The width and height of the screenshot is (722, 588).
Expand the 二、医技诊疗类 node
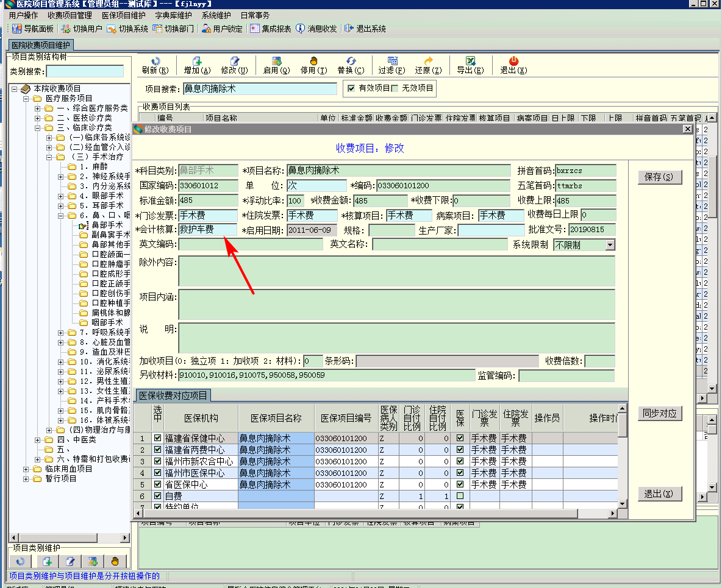click(x=38, y=118)
